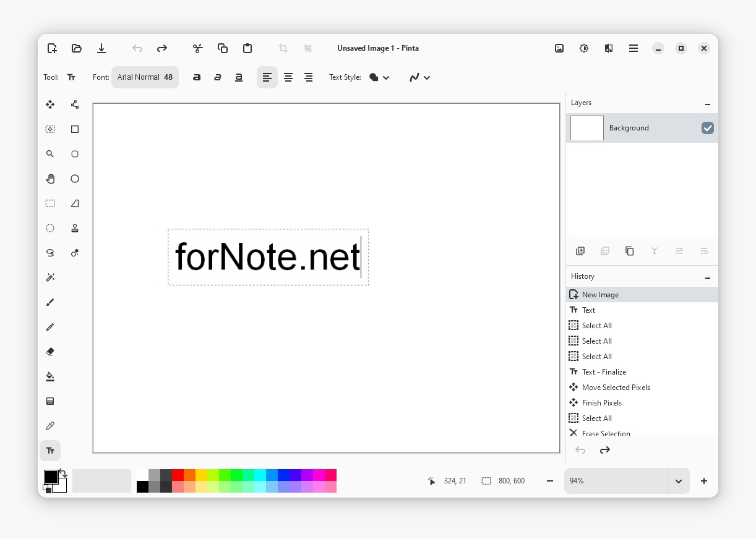Select the Lasso Select tool
756x539 pixels.
pyautogui.click(x=50, y=253)
